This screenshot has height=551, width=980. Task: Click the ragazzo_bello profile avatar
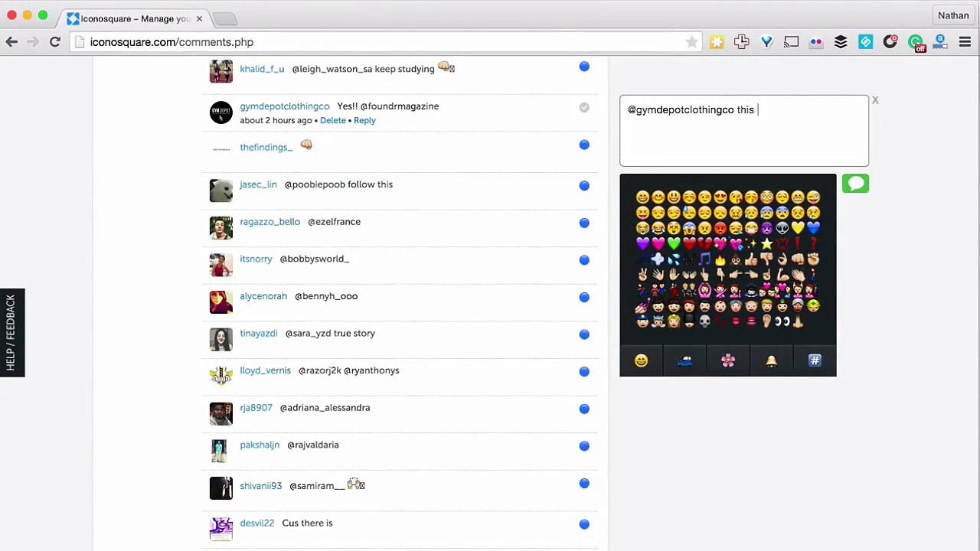pos(221,227)
